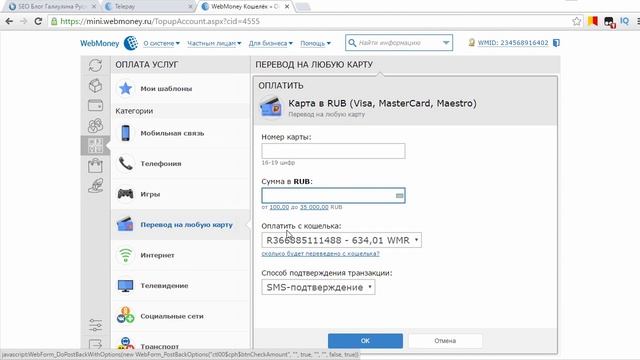Click the 100,00 minimum amount link

[x=279, y=207]
